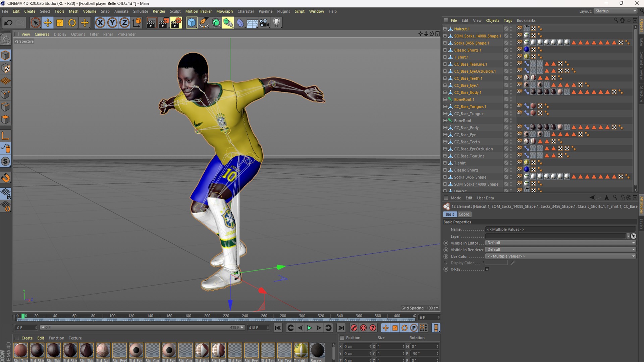Viewport: 644px width, 362px height.
Task: Expand the BoneRoot object
Action: [445, 121]
